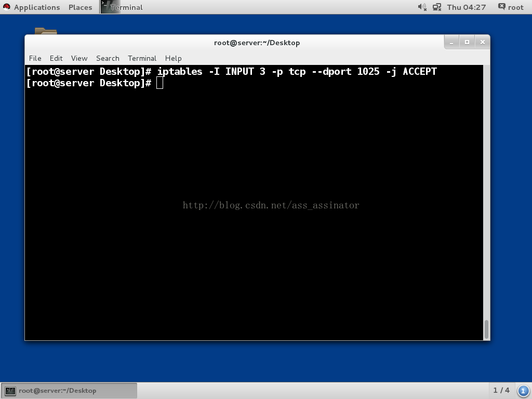The height and width of the screenshot is (399, 532).
Task: Maximize the terminal window
Action: pyautogui.click(x=467, y=43)
